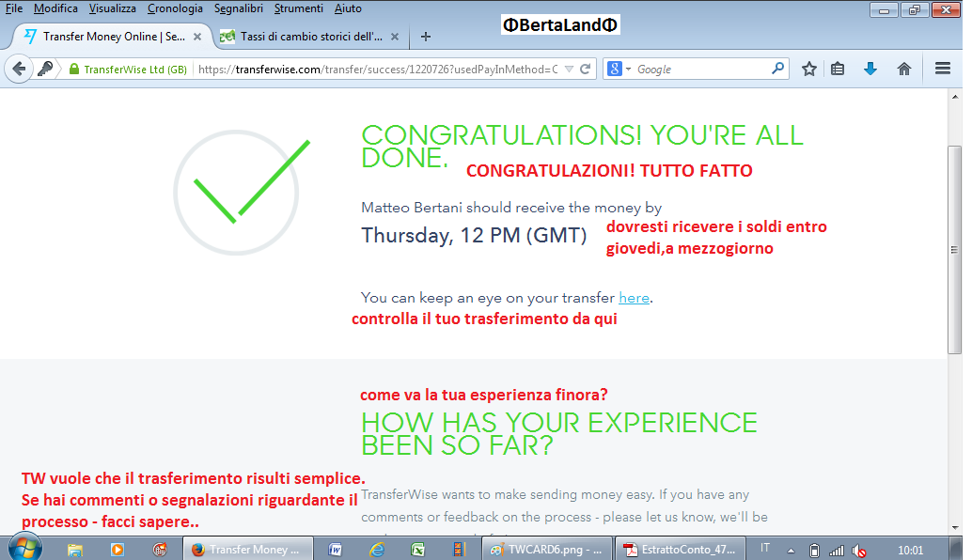
Task: Open the downloads arrow icon
Action: [x=870, y=69]
